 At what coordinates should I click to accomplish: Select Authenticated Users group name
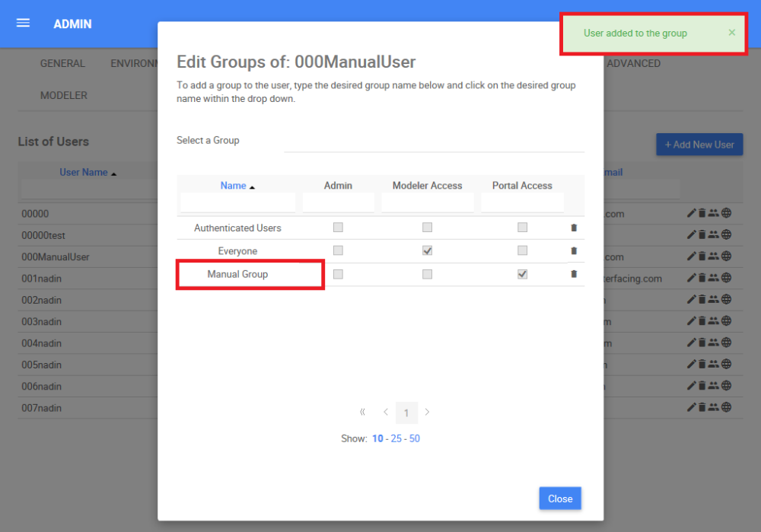click(x=237, y=228)
